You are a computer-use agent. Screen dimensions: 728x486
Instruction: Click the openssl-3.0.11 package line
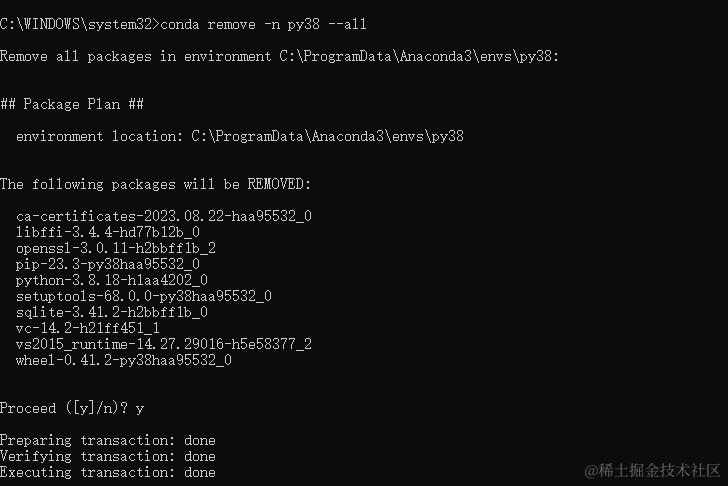tap(116, 248)
